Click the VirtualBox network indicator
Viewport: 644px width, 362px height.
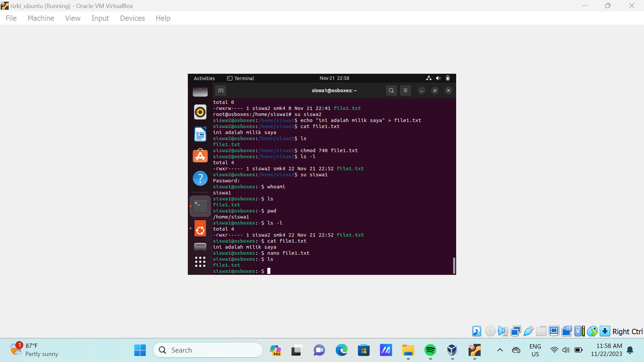click(516, 331)
